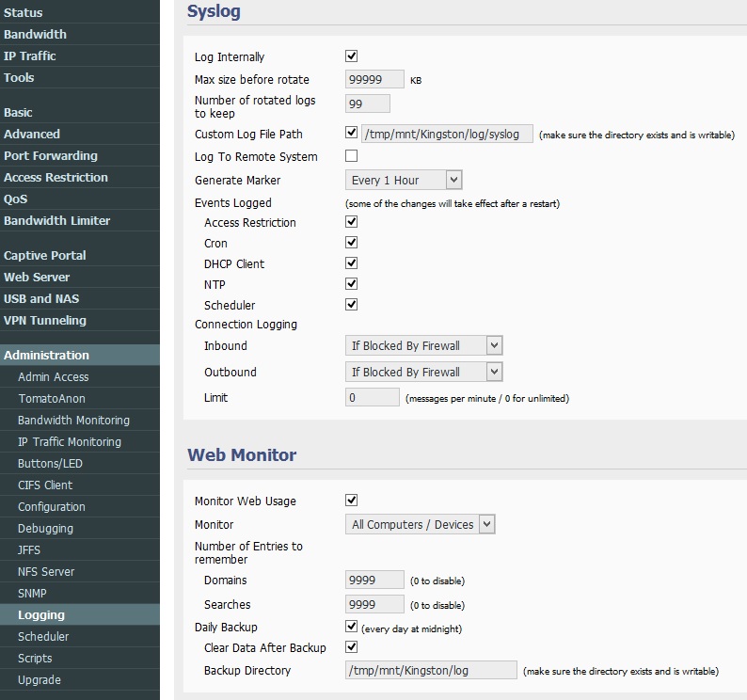747x700 pixels.
Task: Open the Captive Portal section
Action: coord(80,255)
